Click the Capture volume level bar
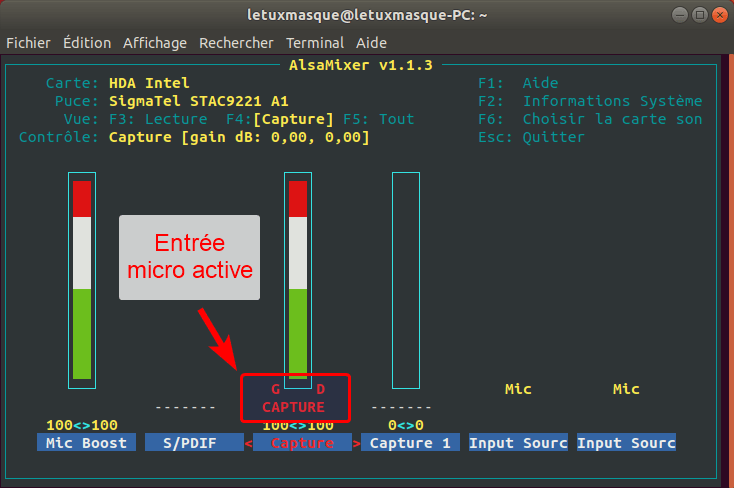The width and height of the screenshot is (734, 488). click(298, 280)
